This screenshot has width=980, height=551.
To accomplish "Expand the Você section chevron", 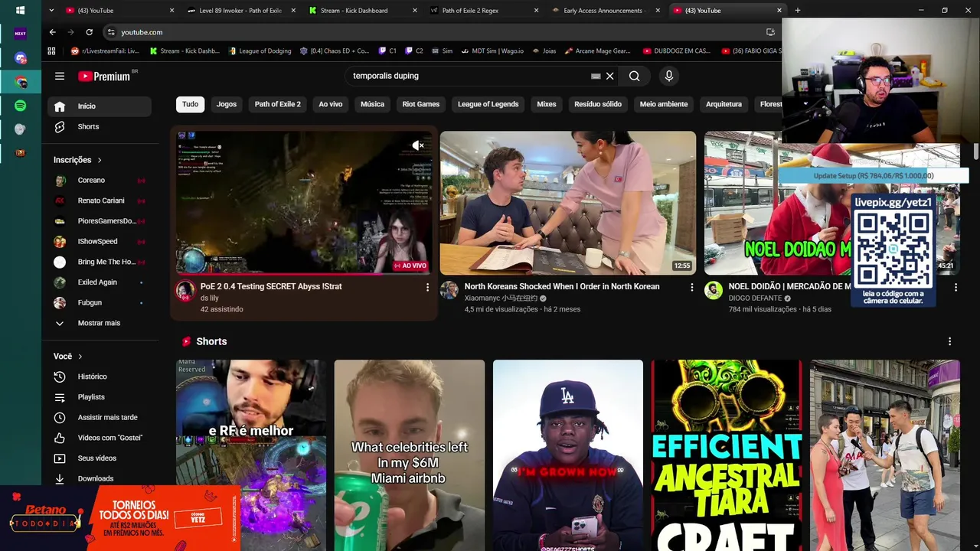I will [80, 357].
